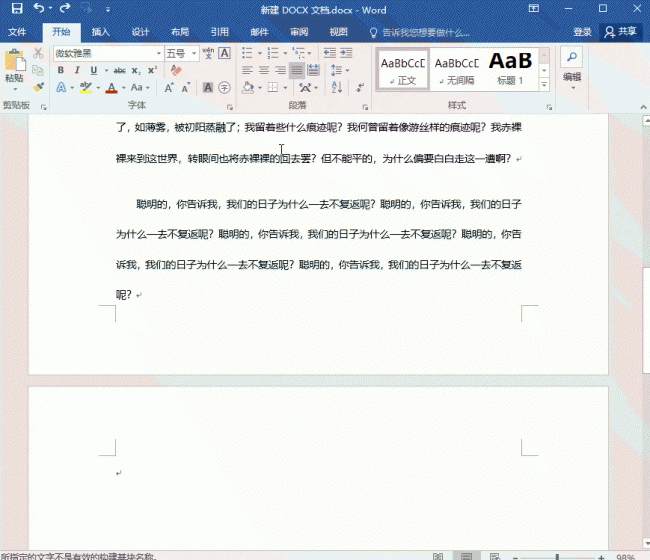Open the Font dialog launcher

point(230,107)
